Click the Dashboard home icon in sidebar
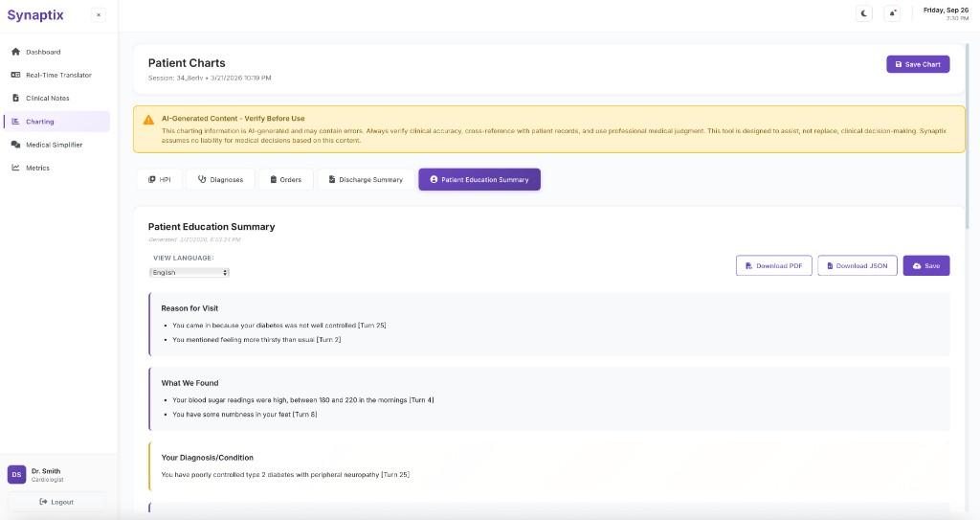Screen dimensions: 980x520 point(15,52)
